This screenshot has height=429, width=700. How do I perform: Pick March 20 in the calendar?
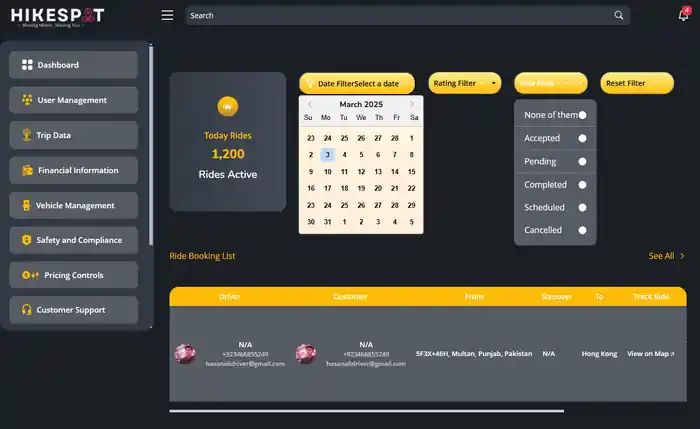378,188
